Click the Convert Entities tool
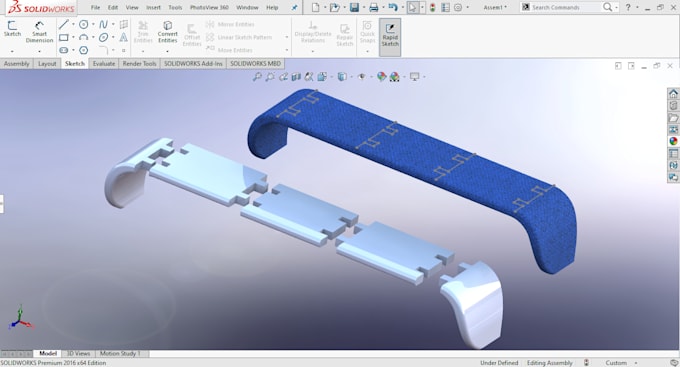This screenshot has width=680, height=367. pos(168,32)
